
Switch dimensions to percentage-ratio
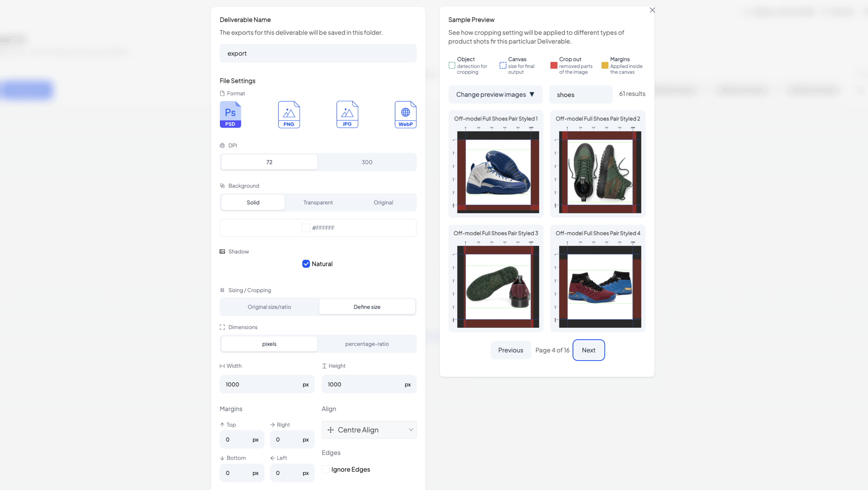click(x=367, y=344)
